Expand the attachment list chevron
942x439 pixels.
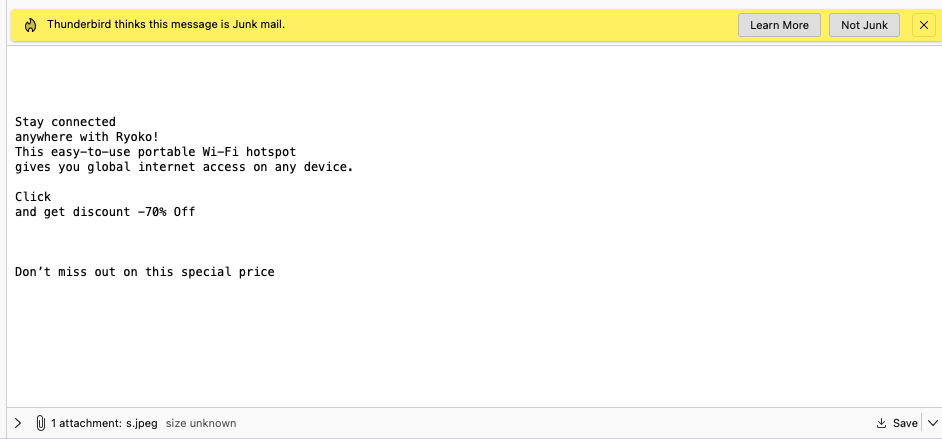click(x=18, y=423)
